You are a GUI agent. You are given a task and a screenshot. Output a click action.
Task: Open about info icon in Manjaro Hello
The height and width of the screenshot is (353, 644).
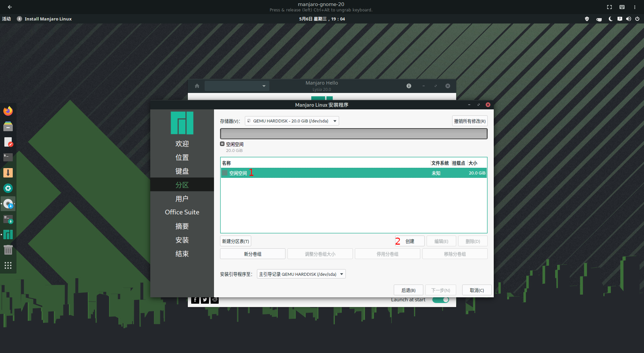[409, 86]
